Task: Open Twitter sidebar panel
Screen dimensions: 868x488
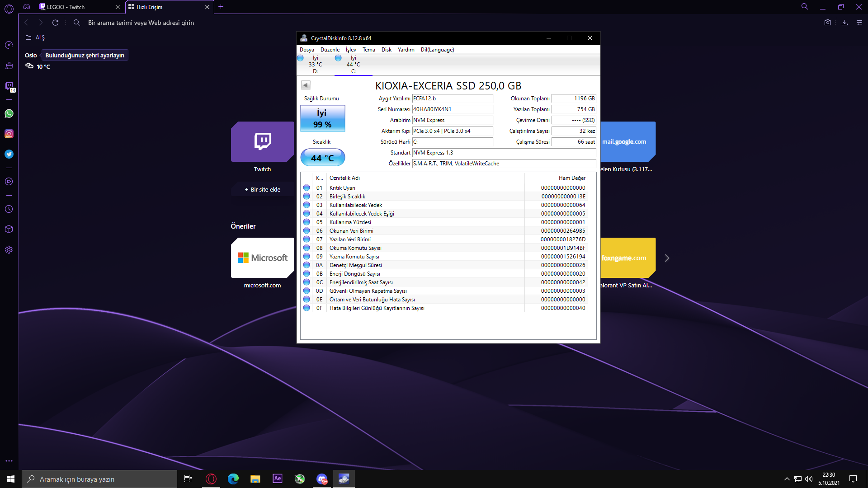Action: click(9, 154)
